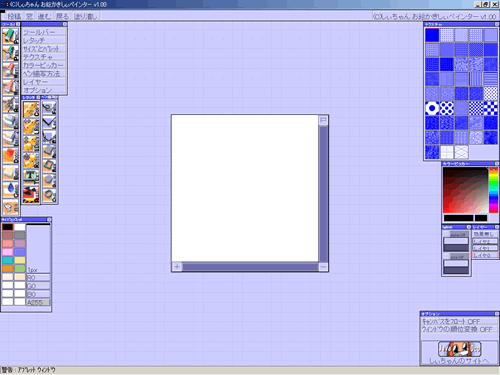
Task: Click the 塗り直し button
Action: click(86, 16)
